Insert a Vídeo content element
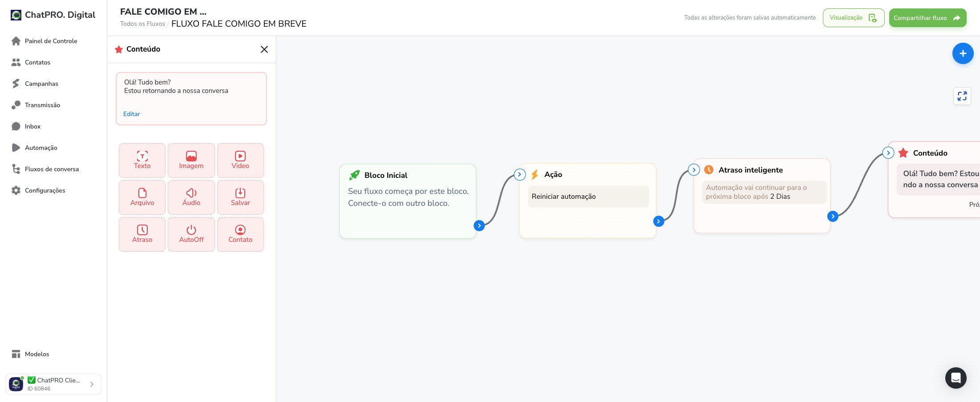This screenshot has width=980, height=402. tap(240, 161)
